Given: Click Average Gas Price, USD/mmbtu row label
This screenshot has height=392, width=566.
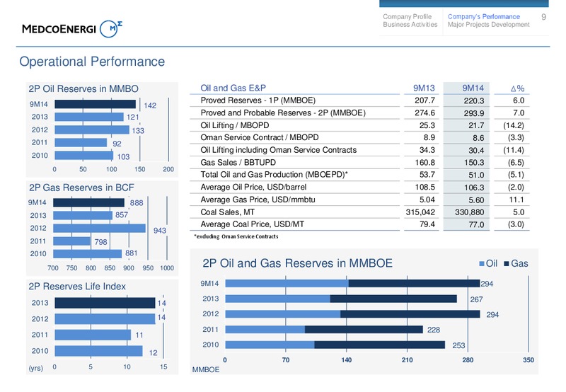Looking at the screenshot, I should click(x=258, y=200).
